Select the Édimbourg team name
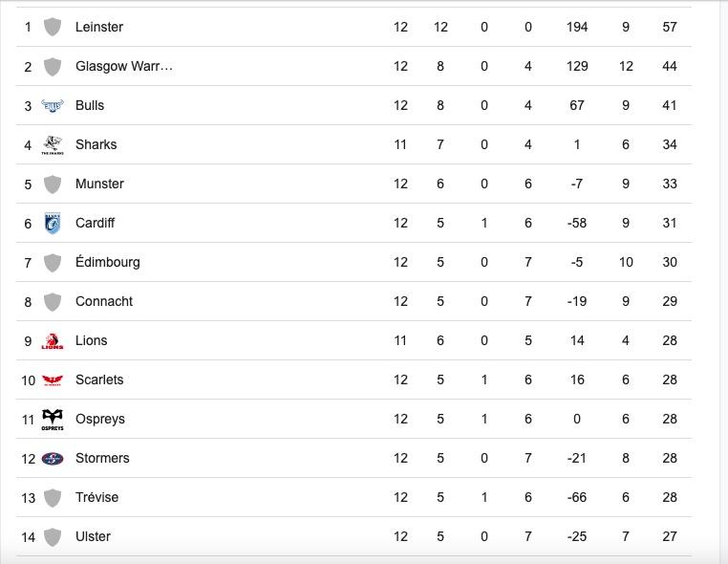This screenshot has width=728, height=564. click(x=108, y=262)
